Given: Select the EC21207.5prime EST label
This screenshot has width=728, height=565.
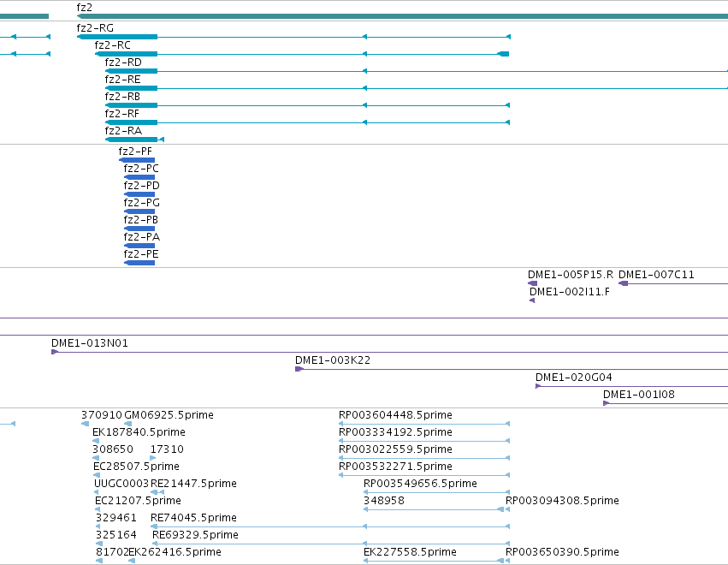Looking at the screenshot, I should click(x=138, y=501).
